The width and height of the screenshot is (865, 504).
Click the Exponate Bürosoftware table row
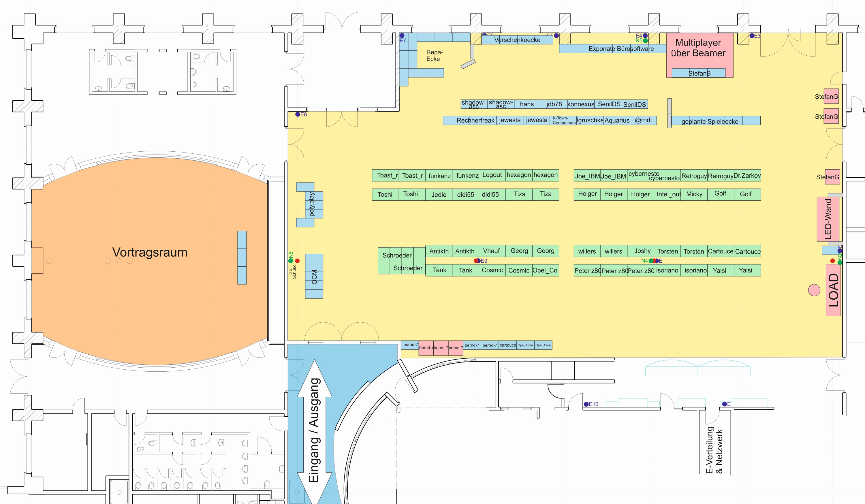(613, 49)
